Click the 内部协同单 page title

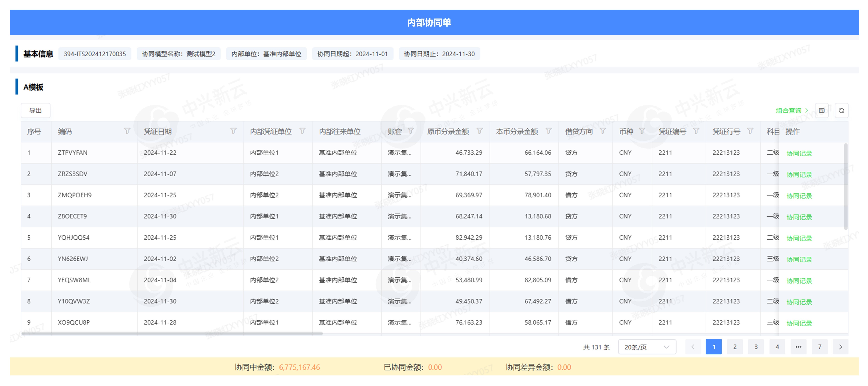429,23
